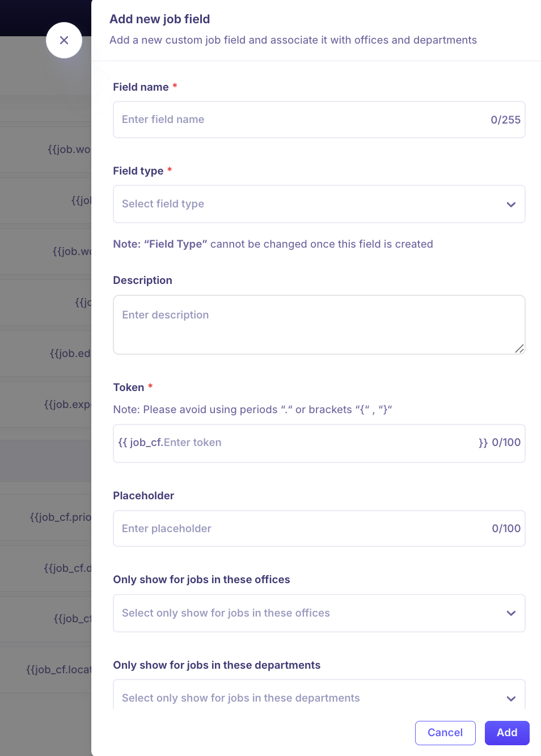Click the departments dropdown chevron

click(x=511, y=698)
